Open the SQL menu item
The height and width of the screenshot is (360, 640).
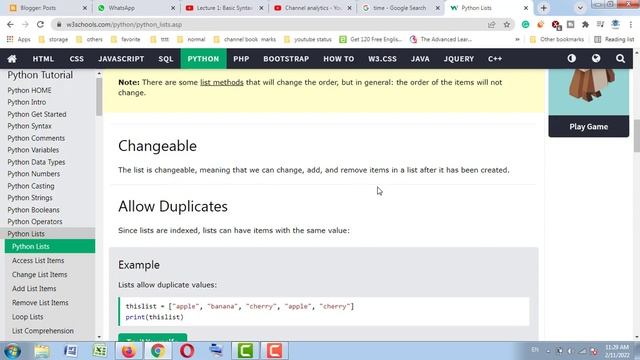(166, 59)
